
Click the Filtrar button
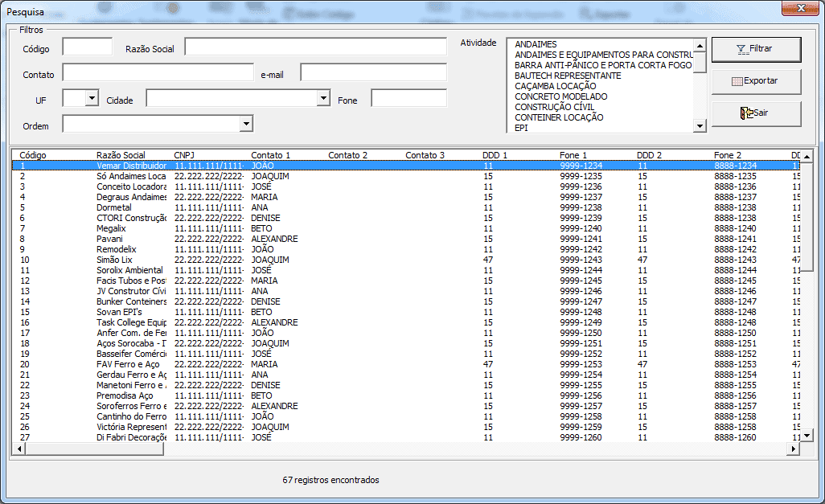click(756, 50)
